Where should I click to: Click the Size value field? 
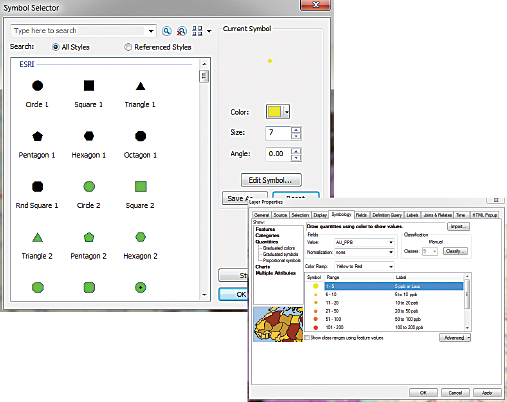[x=279, y=133]
